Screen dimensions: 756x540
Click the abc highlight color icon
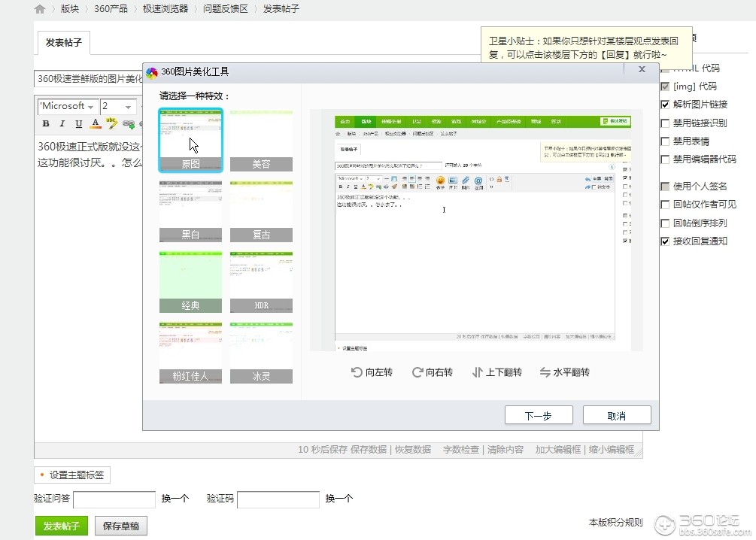(x=111, y=123)
